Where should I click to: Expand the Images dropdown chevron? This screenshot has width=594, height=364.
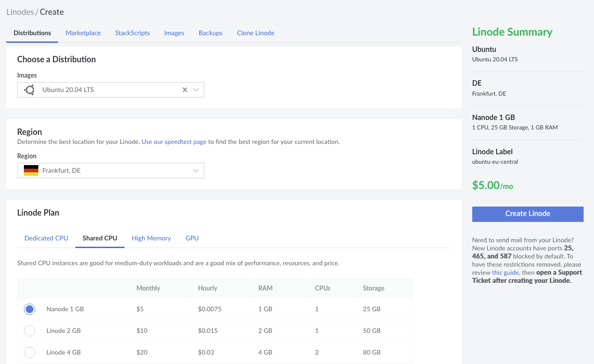pos(196,90)
